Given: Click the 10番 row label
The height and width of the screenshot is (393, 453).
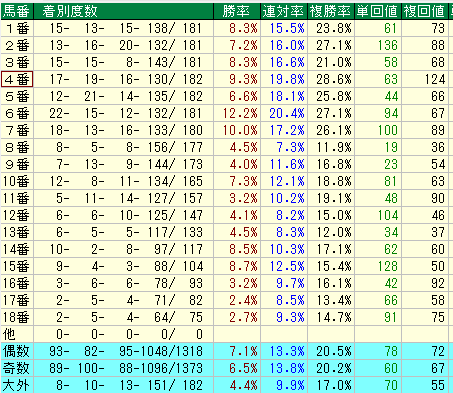Looking at the screenshot, I should pyautogui.click(x=17, y=182).
